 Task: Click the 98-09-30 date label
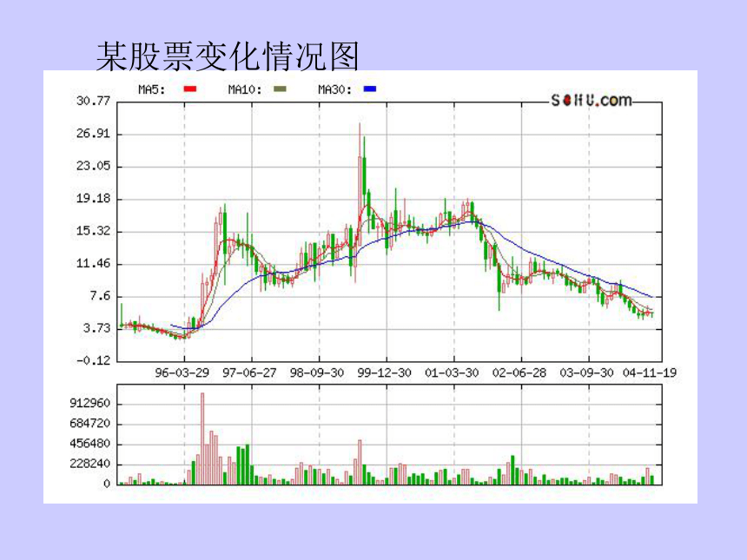tap(317, 372)
